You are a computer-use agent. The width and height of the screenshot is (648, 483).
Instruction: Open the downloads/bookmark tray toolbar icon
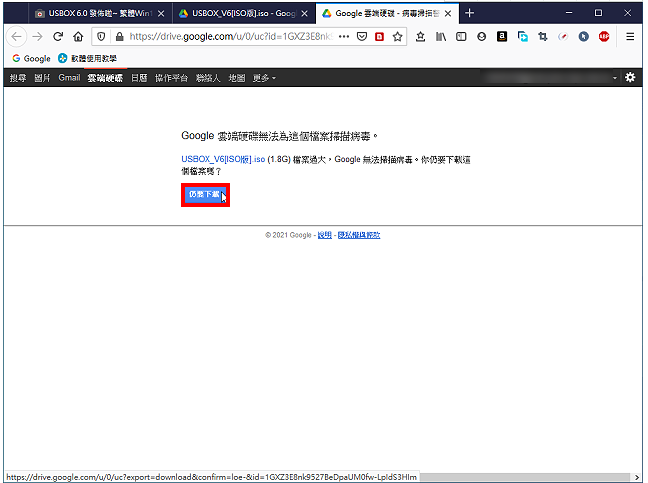point(420,37)
